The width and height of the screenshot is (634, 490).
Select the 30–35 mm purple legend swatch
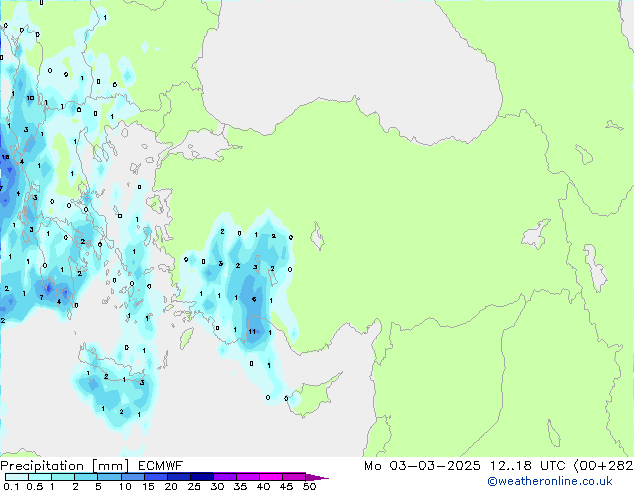[225, 477]
